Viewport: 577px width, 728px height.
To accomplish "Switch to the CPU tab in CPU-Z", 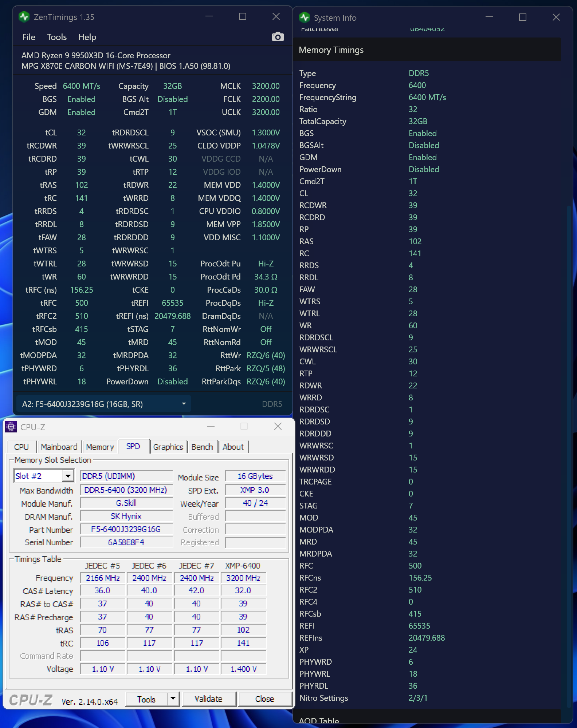I will [x=21, y=447].
